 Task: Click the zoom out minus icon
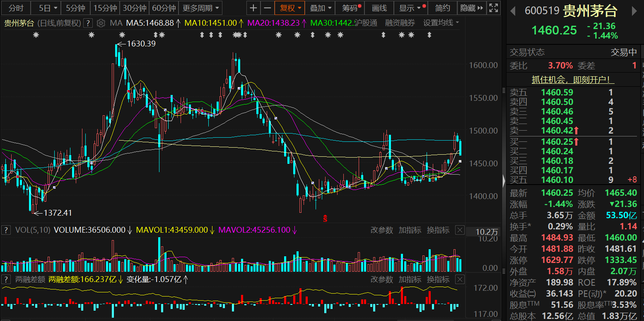pyautogui.click(x=268, y=8)
